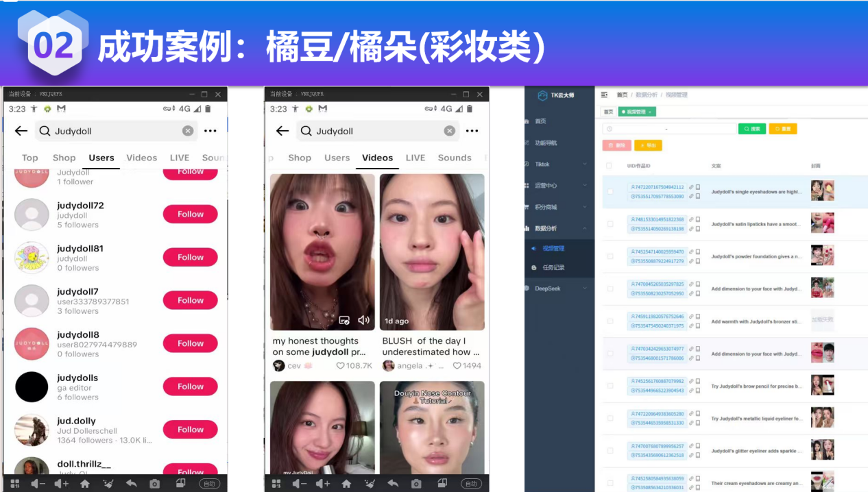Open 任务记录 in the sidebar
Screen dimensions: 868x492
pyautogui.click(x=553, y=268)
